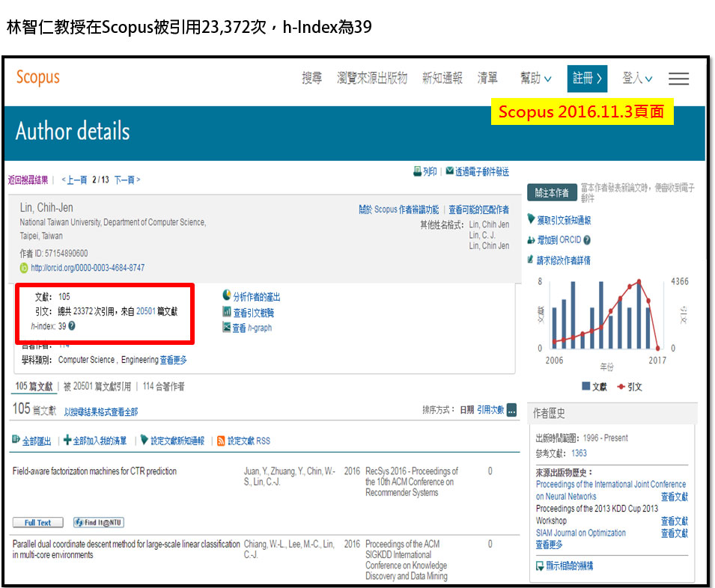This screenshot has width=715, height=588.
Task: Click RecSys 2016 proceedings source link
Action: tap(411, 482)
